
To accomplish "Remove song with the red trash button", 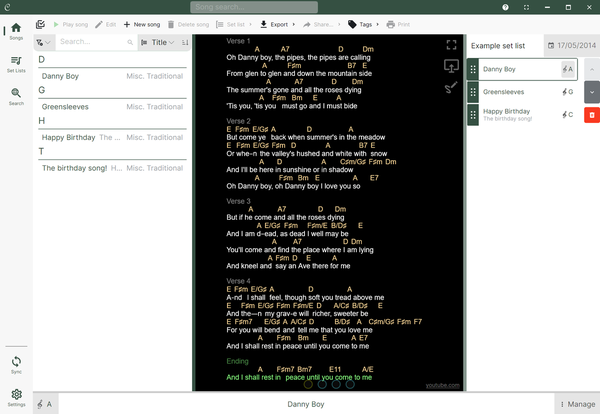I will 592,115.
